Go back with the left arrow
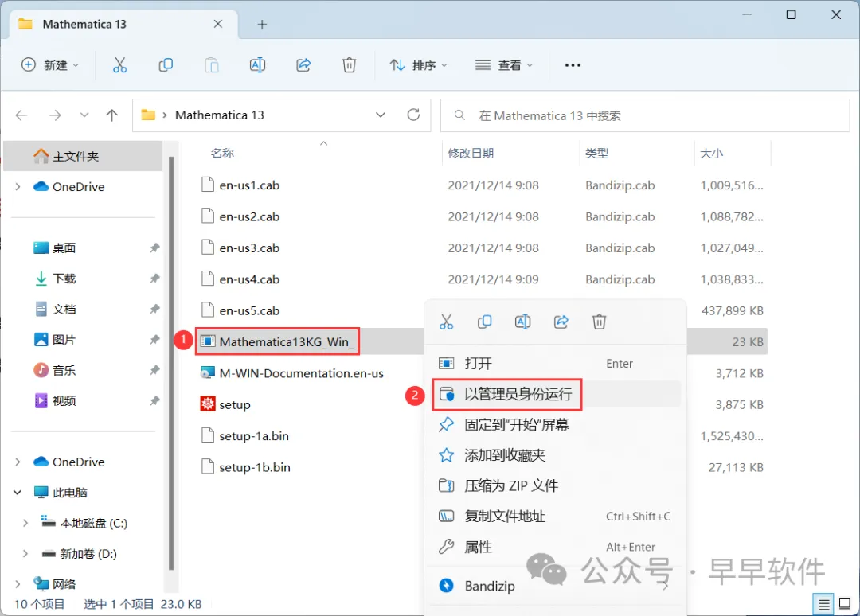 tap(21, 115)
